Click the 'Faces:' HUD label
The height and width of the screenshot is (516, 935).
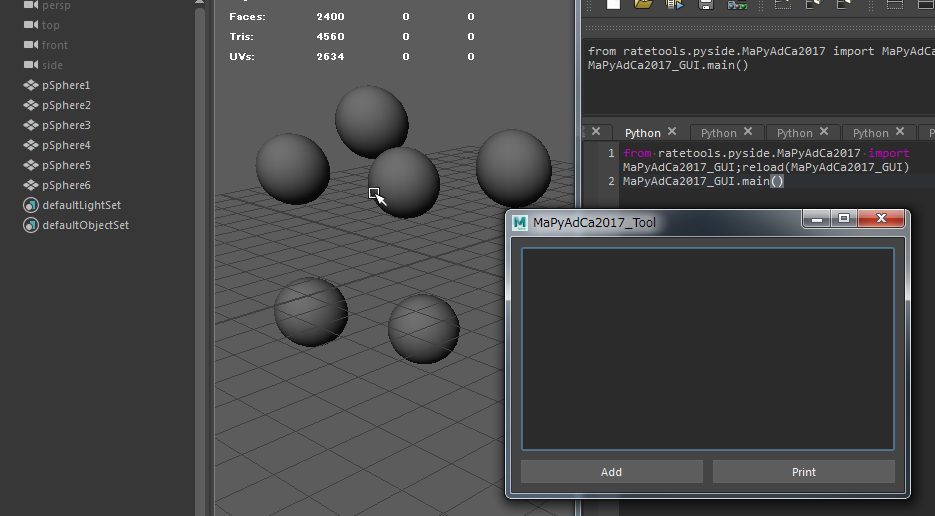pyautogui.click(x=247, y=17)
